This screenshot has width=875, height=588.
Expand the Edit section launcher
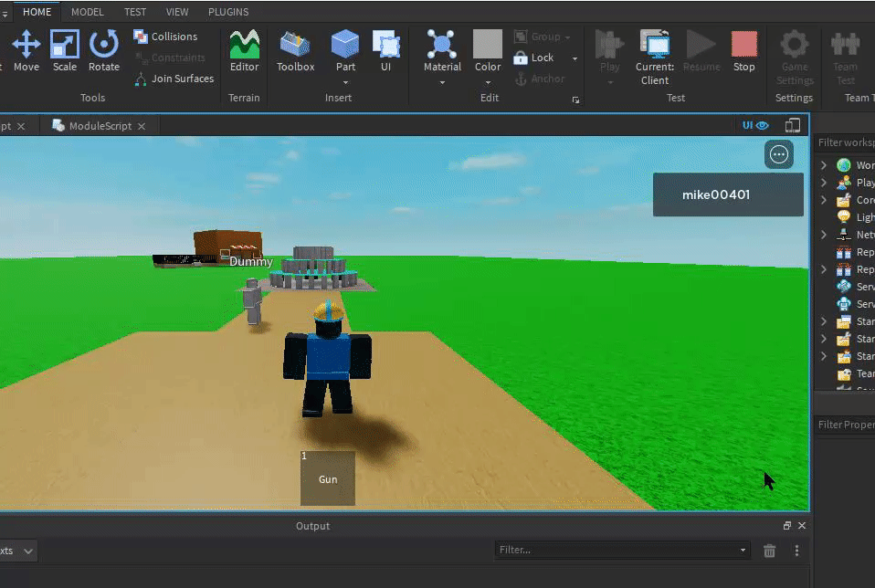575,100
